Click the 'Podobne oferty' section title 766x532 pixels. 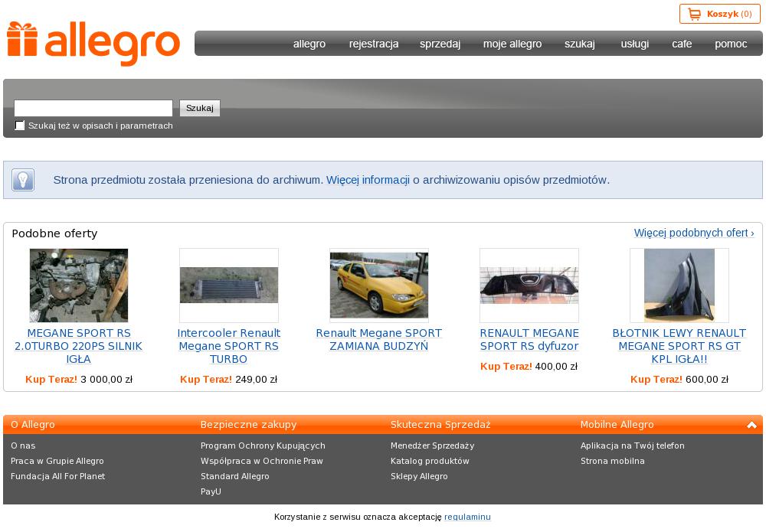[x=54, y=233]
